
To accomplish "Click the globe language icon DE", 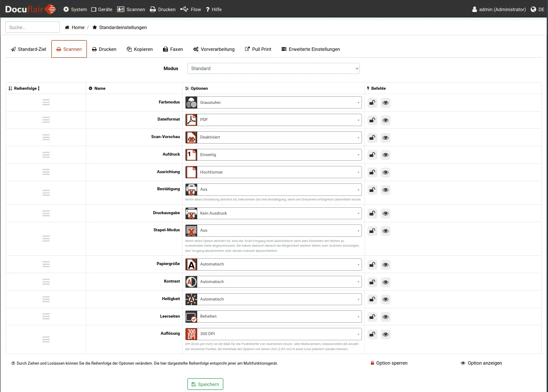I will [534, 9].
